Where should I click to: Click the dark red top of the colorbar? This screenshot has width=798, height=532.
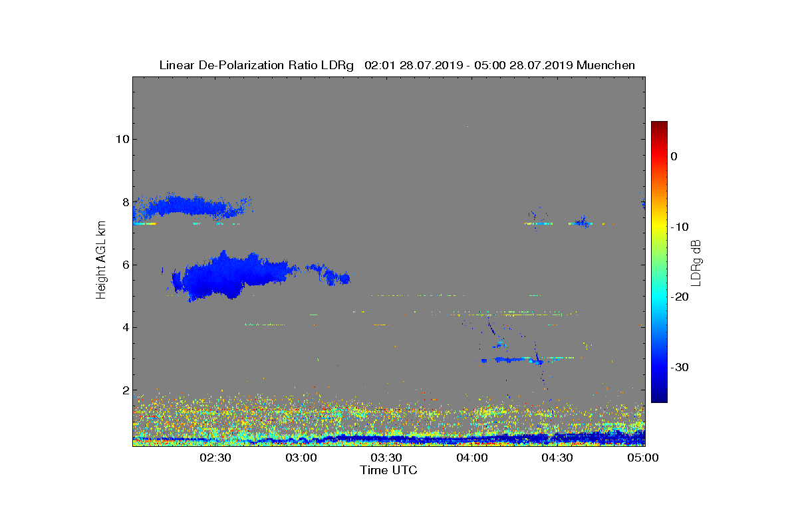(x=659, y=126)
